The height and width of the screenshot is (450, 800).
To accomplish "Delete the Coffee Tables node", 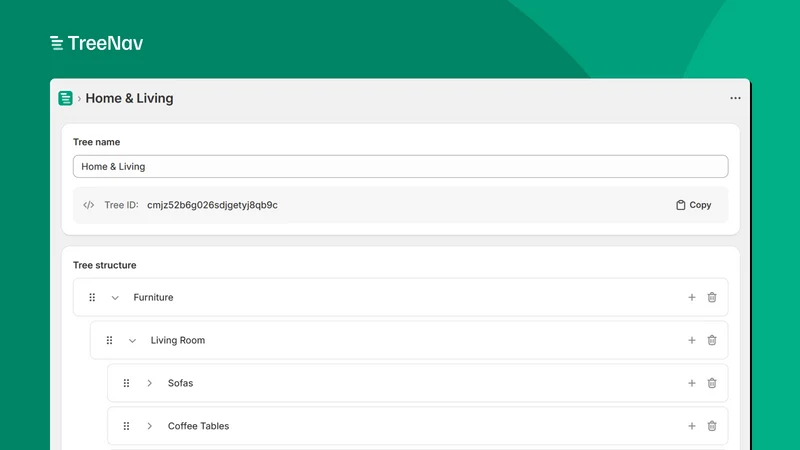I will click(x=712, y=426).
